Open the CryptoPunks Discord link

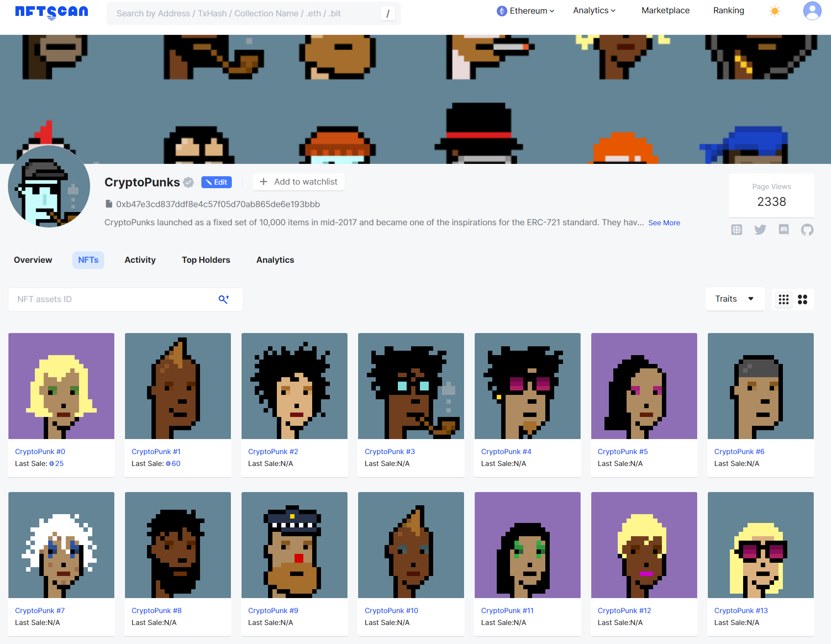pyautogui.click(x=784, y=230)
